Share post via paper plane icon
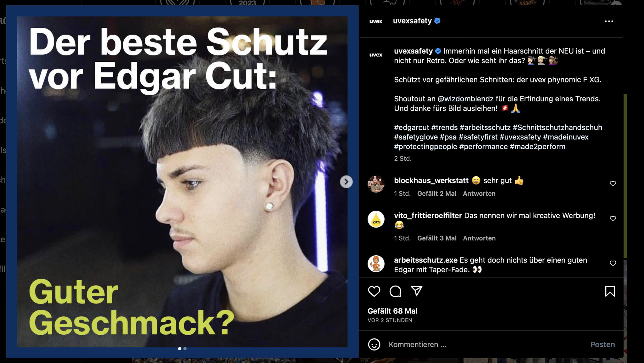 tap(417, 291)
